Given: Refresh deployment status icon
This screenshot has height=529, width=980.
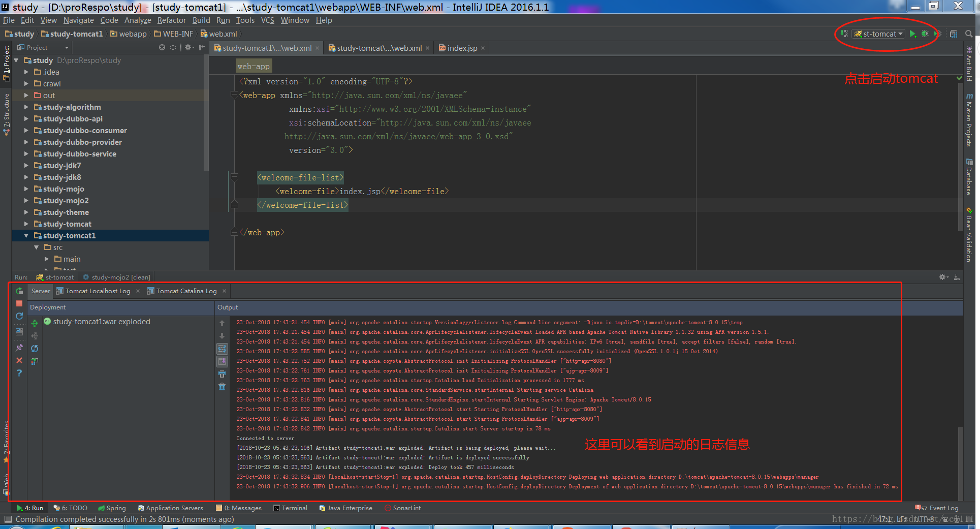Looking at the screenshot, I should point(35,349).
